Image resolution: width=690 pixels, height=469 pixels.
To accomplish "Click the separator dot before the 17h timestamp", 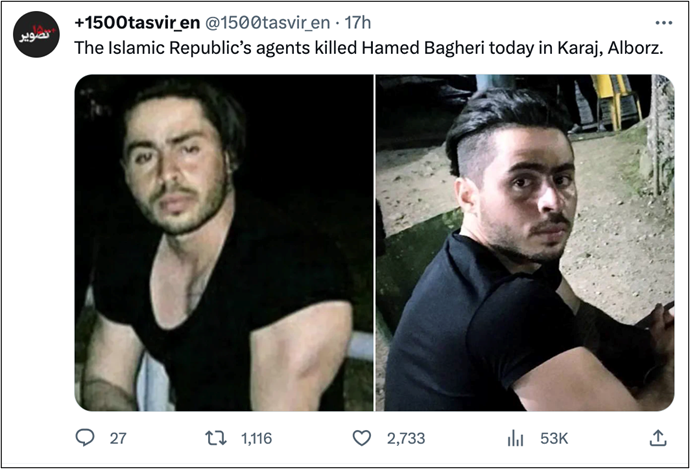I will 337,23.
